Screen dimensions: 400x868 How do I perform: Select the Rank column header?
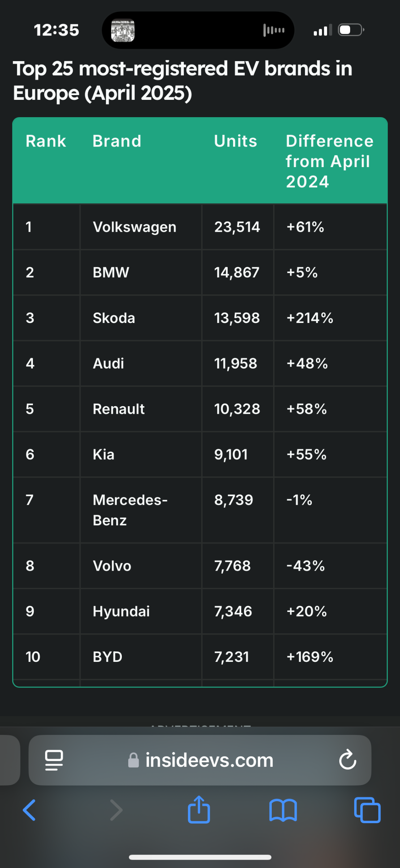[x=46, y=141]
